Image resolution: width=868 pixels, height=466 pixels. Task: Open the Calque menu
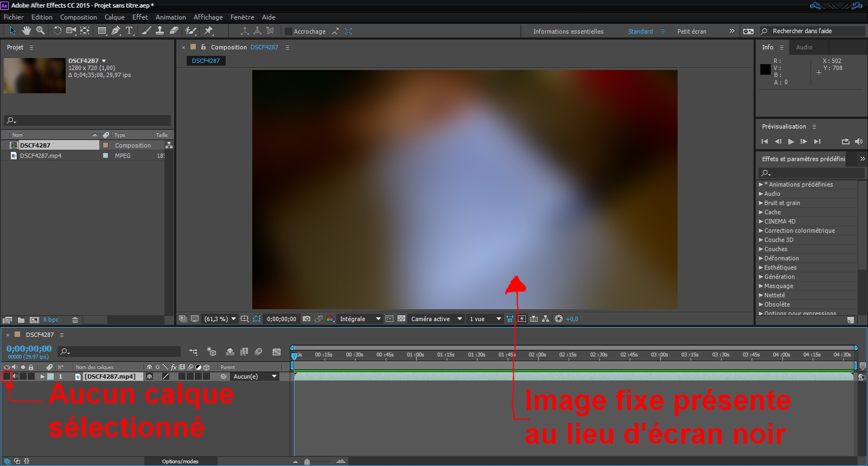(114, 17)
